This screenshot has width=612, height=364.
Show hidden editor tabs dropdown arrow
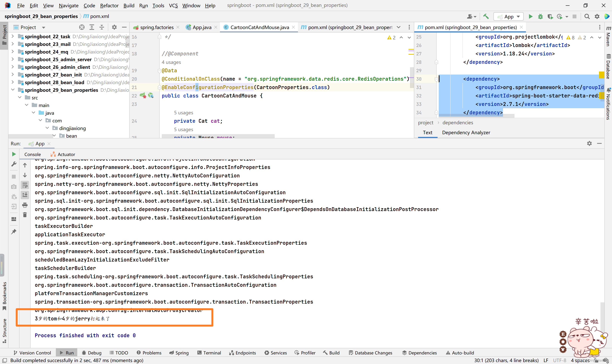[399, 27]
